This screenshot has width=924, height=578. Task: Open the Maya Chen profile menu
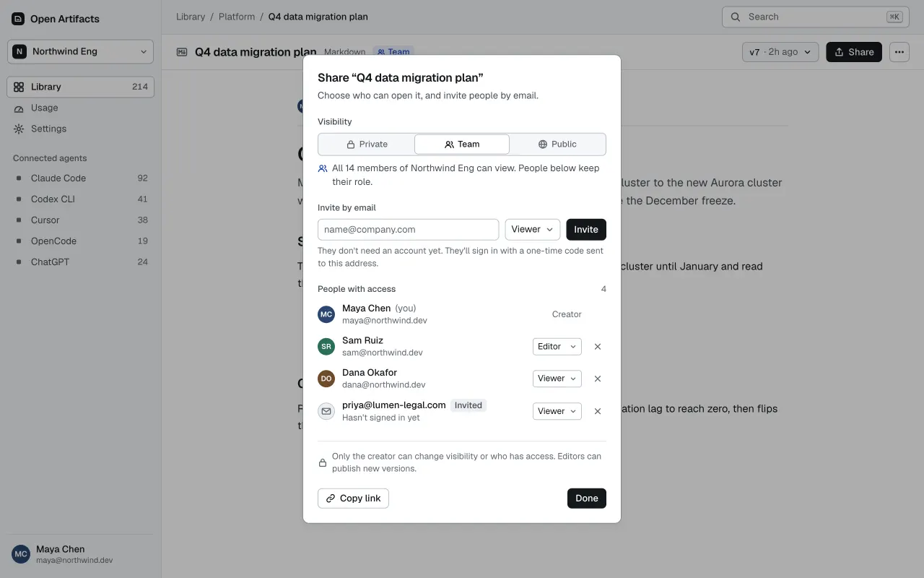pyautogui.click(x=81, y=554)
